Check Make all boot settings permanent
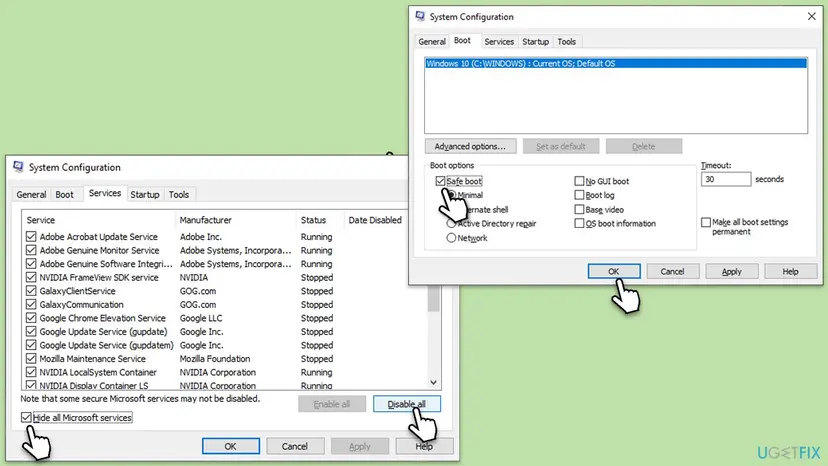 coord(705,222)
